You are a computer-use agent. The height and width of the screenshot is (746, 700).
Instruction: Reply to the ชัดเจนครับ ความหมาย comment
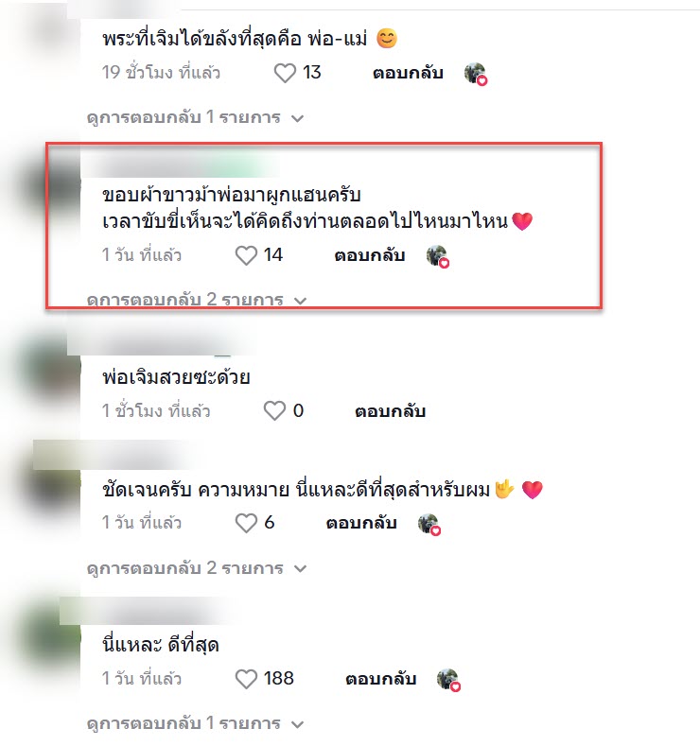(361, 524)
